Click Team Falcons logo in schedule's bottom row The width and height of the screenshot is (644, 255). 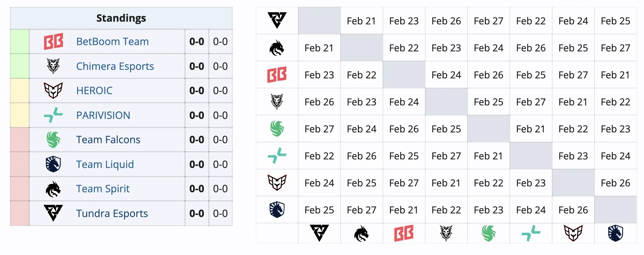tap(488, 233)
